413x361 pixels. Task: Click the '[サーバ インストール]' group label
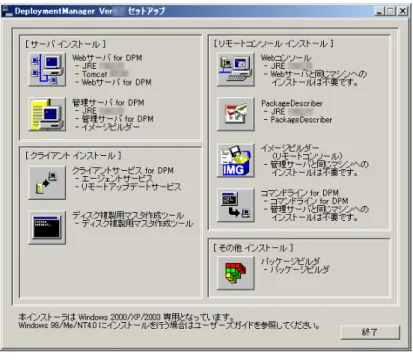(x=65, y=44)
